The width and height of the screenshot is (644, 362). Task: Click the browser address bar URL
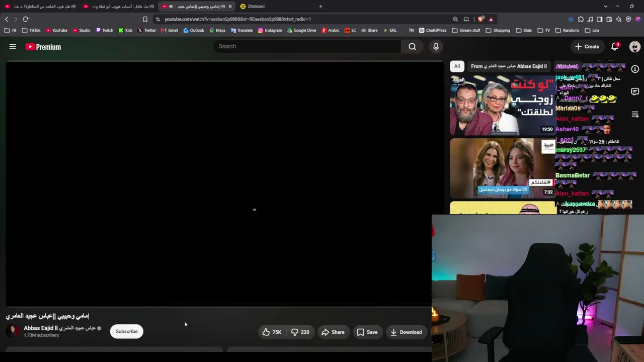(237, 19)
